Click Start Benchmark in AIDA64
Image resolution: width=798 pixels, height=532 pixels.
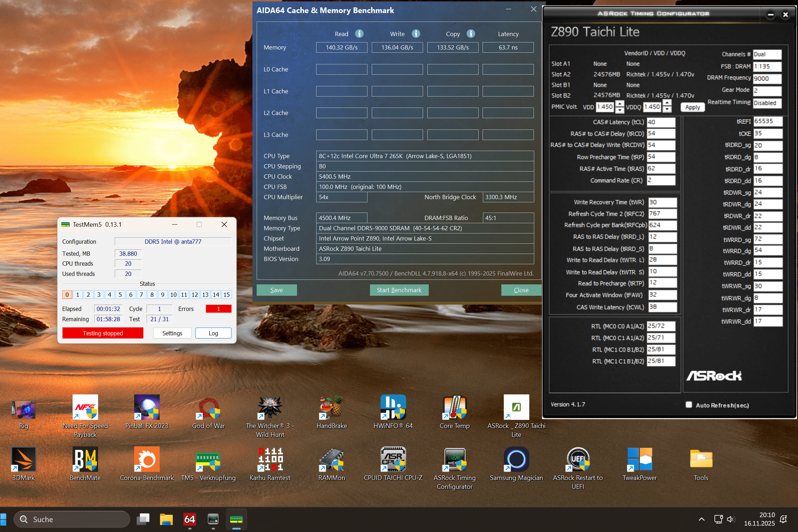[x=399, y=290]
